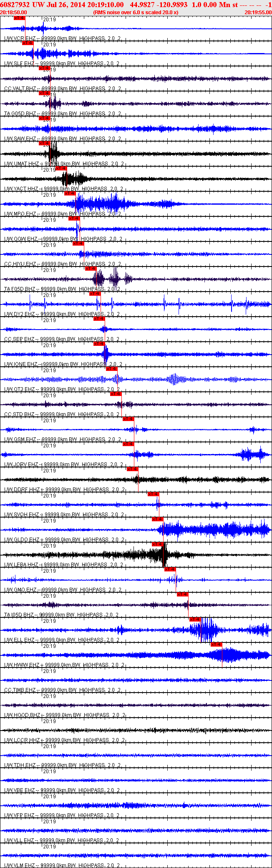The height and width of the screenshot is (868, 272).
Task: Select the UW.OOW EHZ station label
Action: (x=21, y=239)
